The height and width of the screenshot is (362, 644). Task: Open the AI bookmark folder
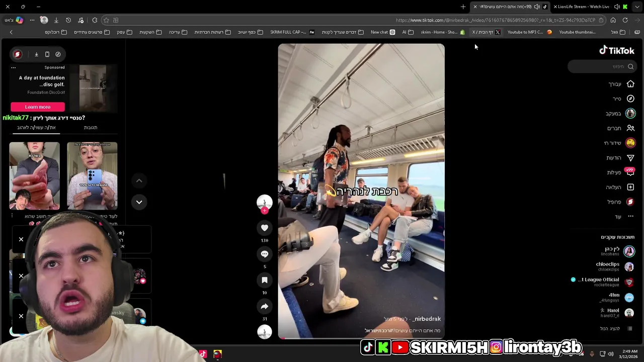pyautogui.click(x=408, y=32)
